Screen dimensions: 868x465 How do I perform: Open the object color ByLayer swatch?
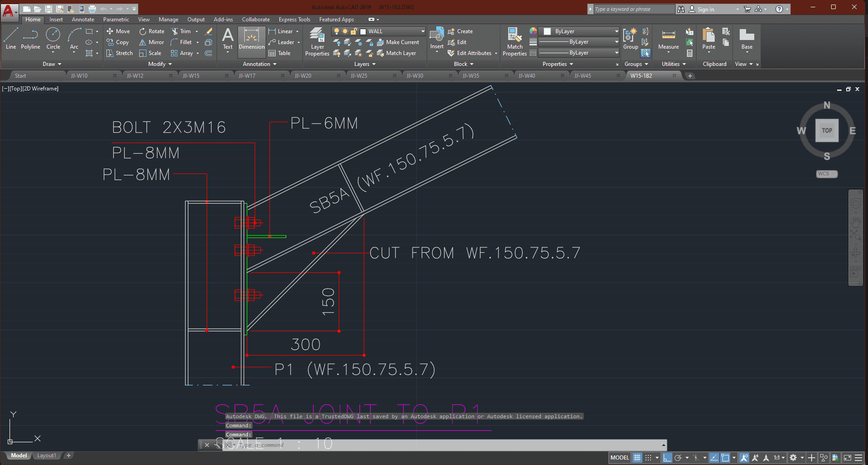(x=580, y=31)
